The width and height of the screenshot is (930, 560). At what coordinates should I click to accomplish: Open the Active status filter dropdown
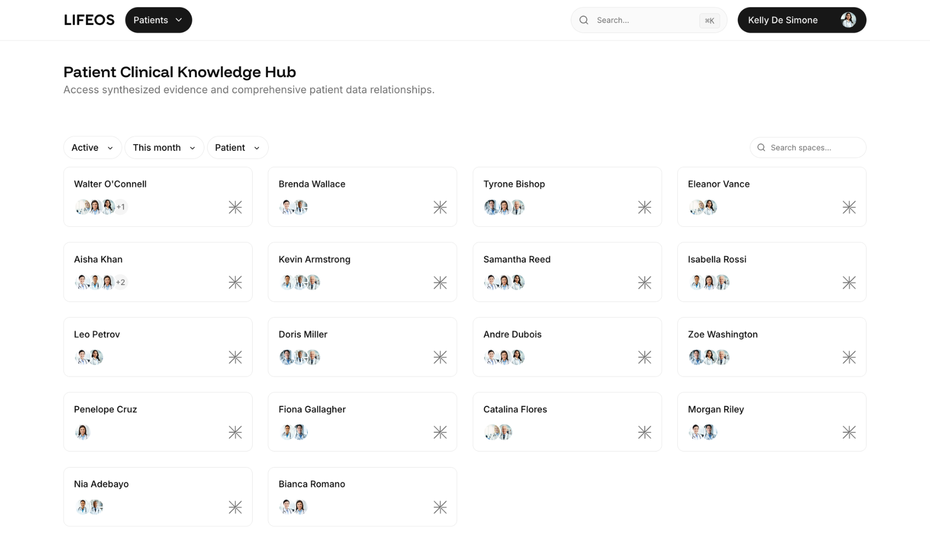pos(92,148)
